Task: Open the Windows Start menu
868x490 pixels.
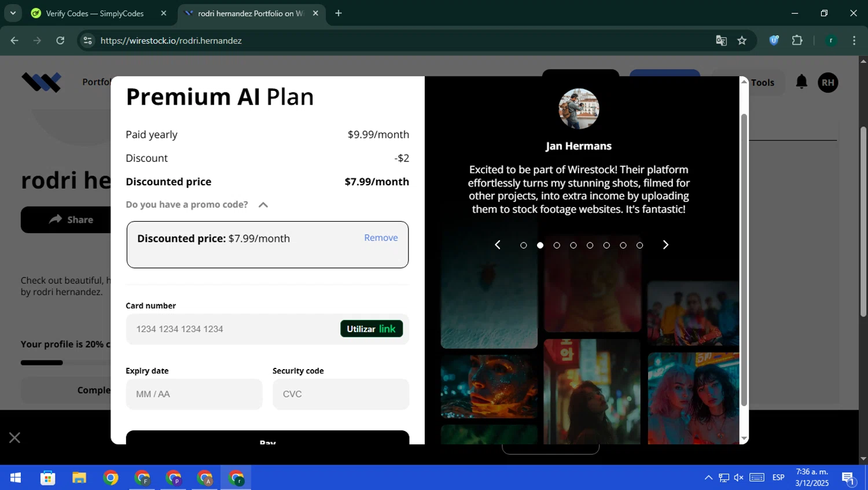Action: (16, 478)
